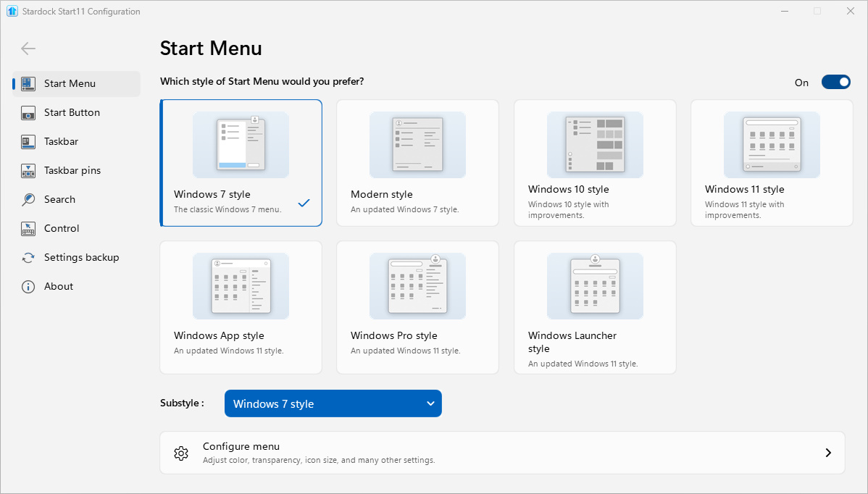Select the Windows 7 style thumbnail
Viewport: 868px width, 494px height.
tap(241, 144)
